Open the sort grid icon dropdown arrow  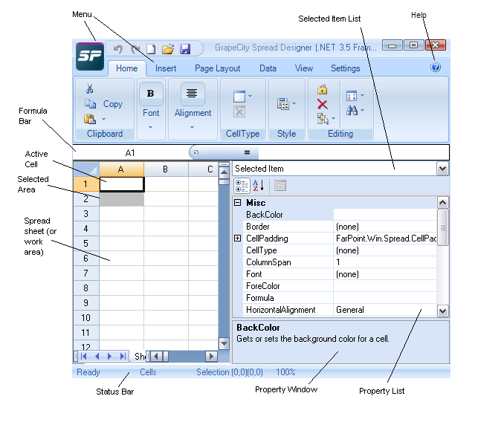(362, 95)
